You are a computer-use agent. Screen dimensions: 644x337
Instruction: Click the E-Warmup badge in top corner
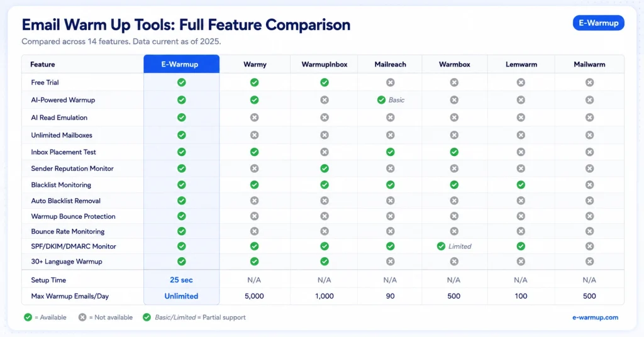pyautogui.click(x=599, y=23)
